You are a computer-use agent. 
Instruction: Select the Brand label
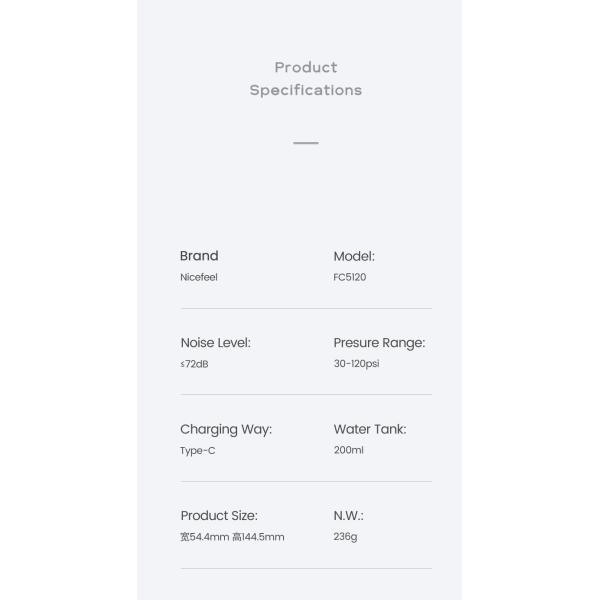199,256
